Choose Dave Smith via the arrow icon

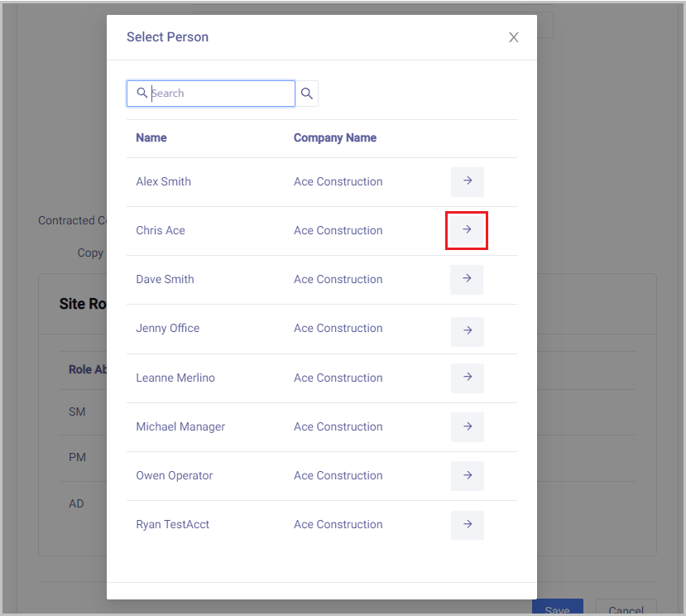click(x=467, y=279)
